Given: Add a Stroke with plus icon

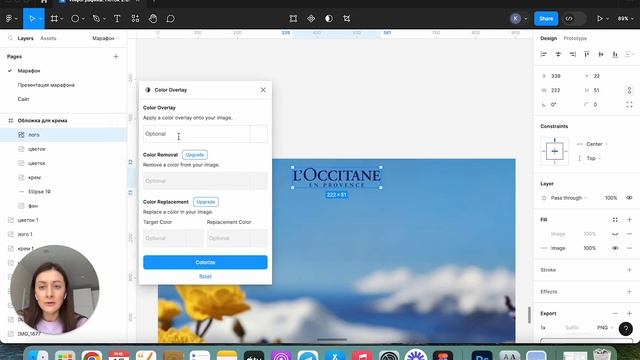Looking at the screenshot, I should tap(629, 270).
